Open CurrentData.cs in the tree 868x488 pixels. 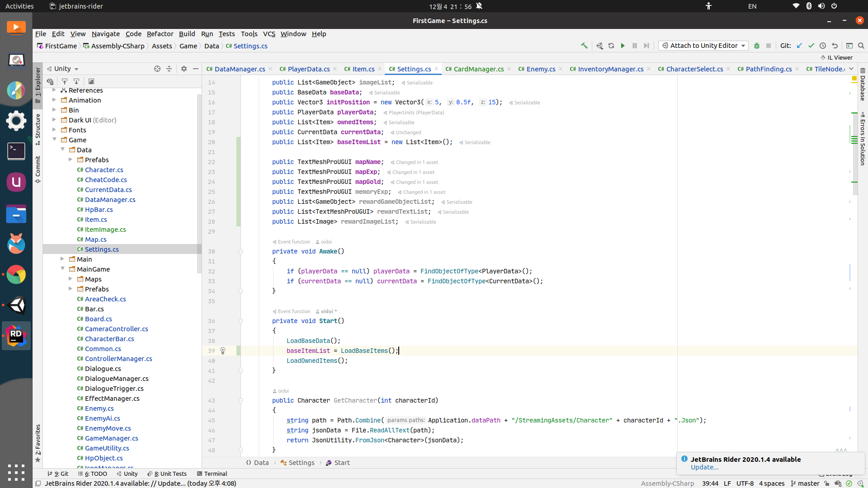108,190
